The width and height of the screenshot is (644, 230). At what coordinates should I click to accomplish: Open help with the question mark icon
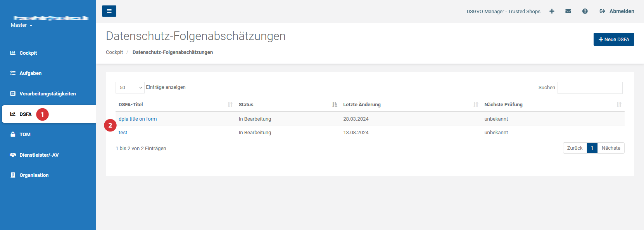pyautogui.click(x=585, y=11)
